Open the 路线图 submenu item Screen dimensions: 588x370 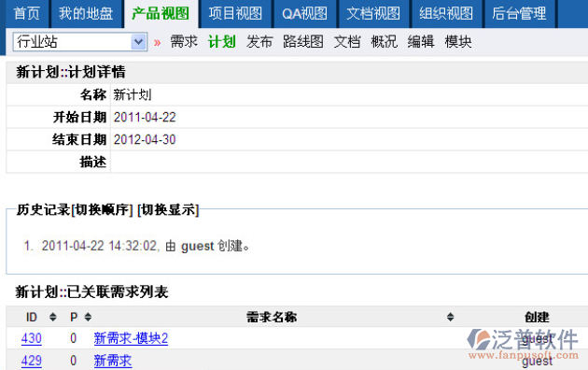point(303,42)
